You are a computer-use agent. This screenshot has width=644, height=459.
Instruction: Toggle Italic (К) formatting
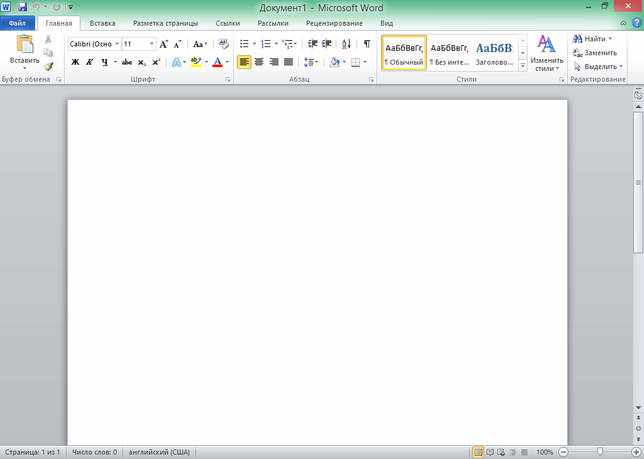point(89,62)
